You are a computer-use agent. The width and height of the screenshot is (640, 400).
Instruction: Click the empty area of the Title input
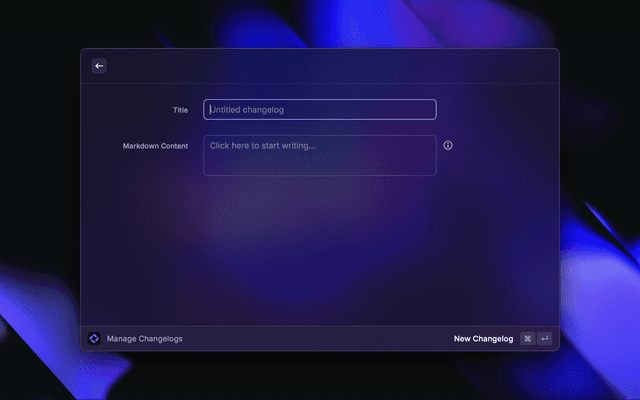pos(380,110)
